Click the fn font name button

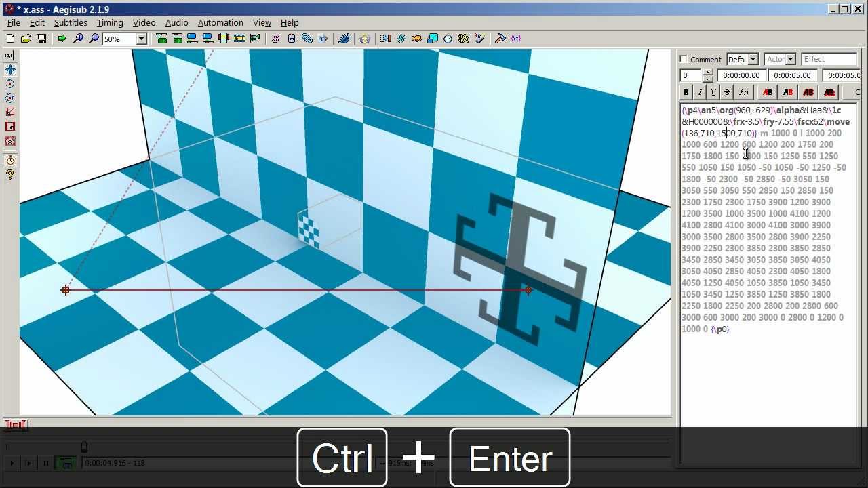744,92
